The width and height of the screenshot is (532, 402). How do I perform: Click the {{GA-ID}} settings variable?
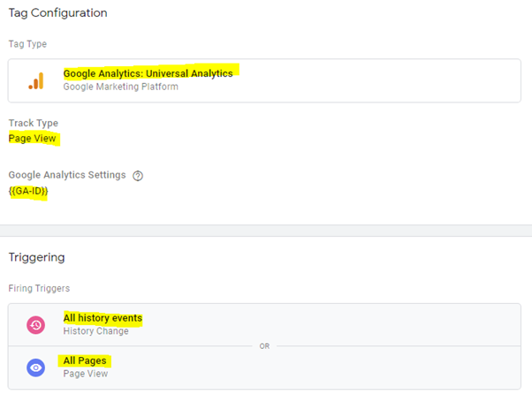[28, 191]
